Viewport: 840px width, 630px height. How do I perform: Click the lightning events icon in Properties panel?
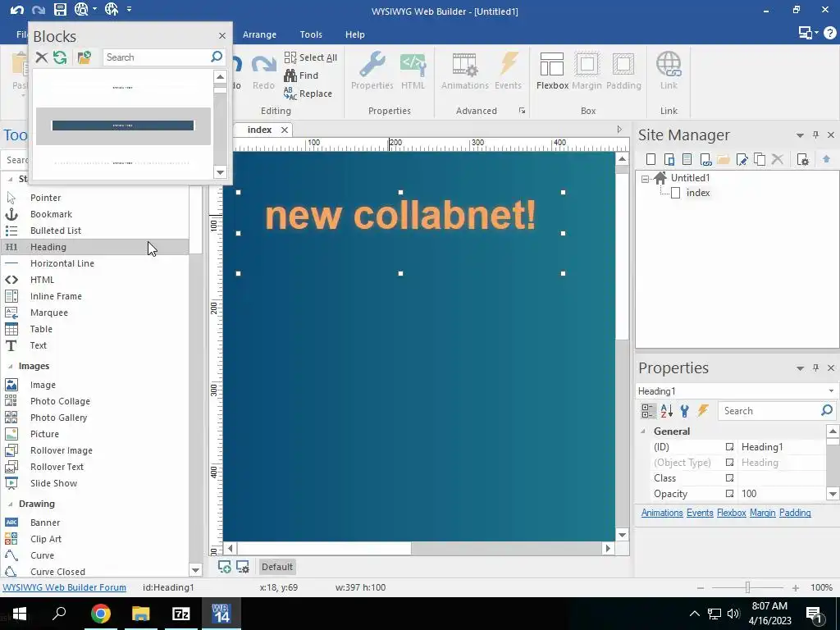pyautogui.click(x=703, y=411)
